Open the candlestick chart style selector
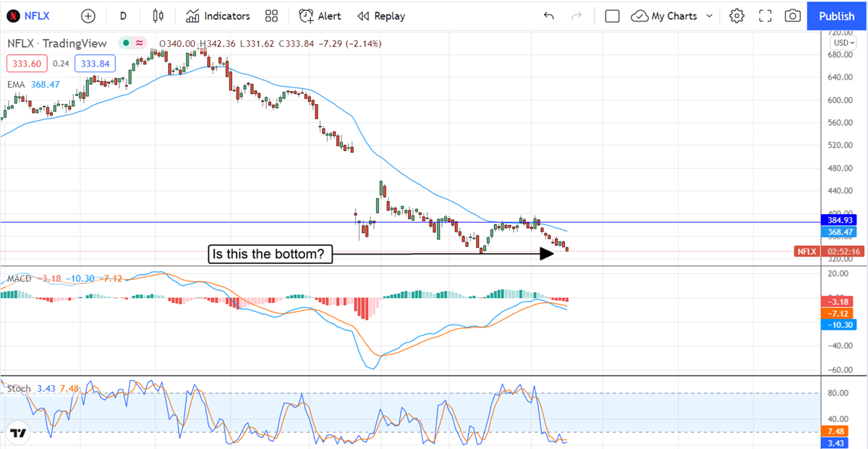This screenshot has width=868, height=449. point(159,16)
